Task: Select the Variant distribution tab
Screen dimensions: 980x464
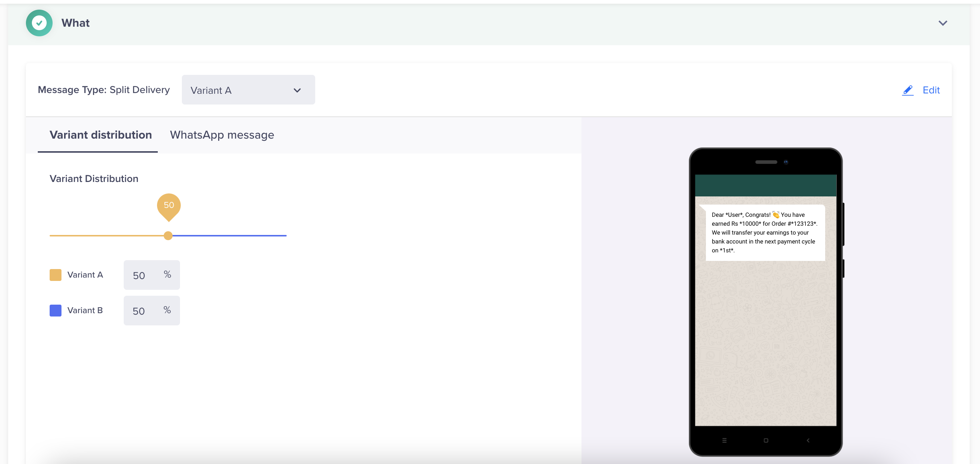Action: pyautogui.click(x=101, y=135)
